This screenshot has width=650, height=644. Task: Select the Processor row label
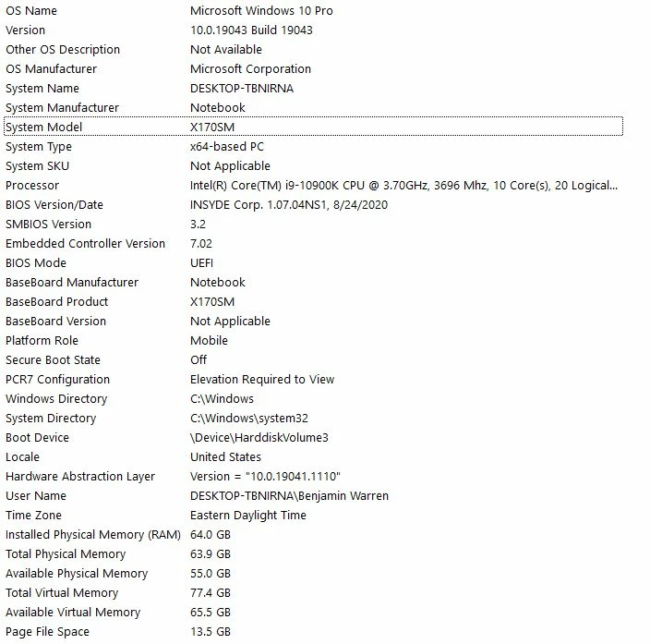coord(32,186)
